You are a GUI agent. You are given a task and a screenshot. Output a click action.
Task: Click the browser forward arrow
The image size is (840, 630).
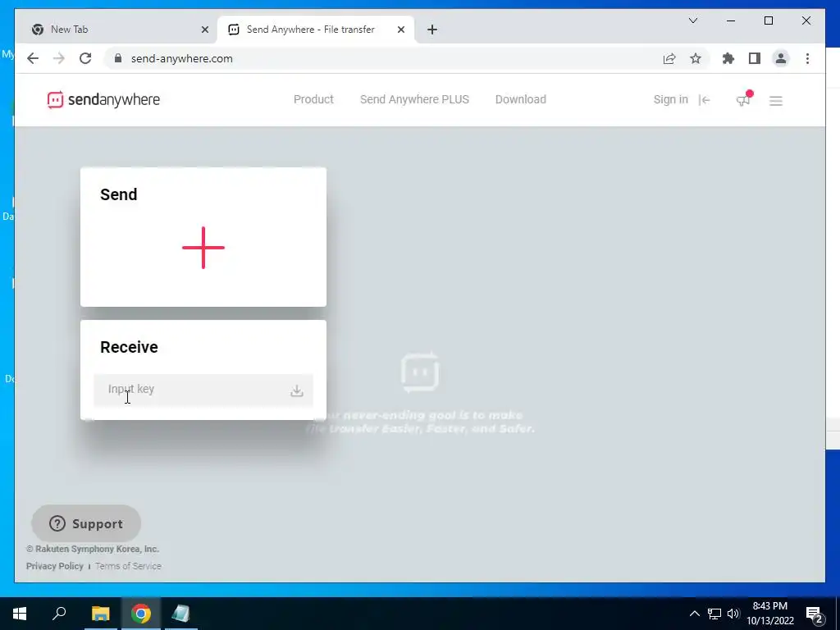click(59, 58)
